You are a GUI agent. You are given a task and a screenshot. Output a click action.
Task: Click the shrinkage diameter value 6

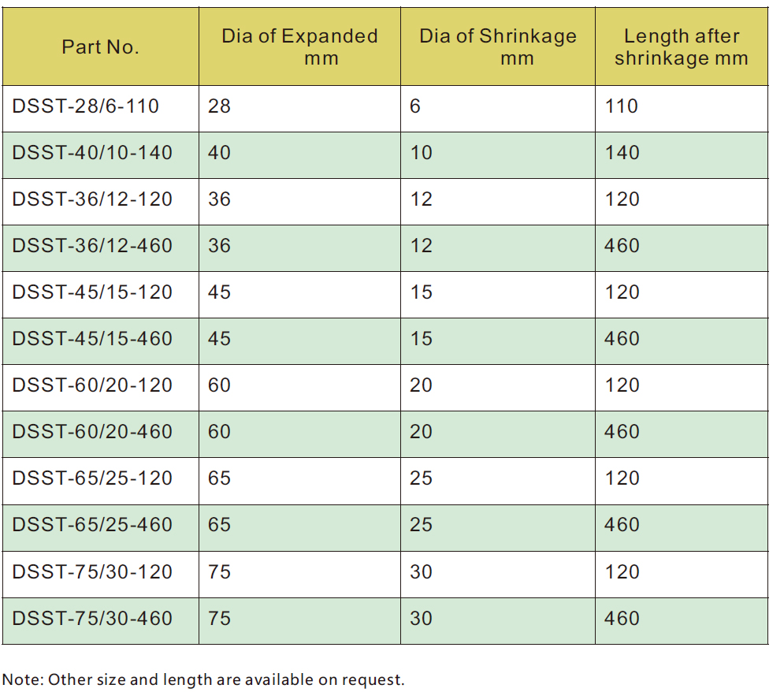click(x=415, y=106)
